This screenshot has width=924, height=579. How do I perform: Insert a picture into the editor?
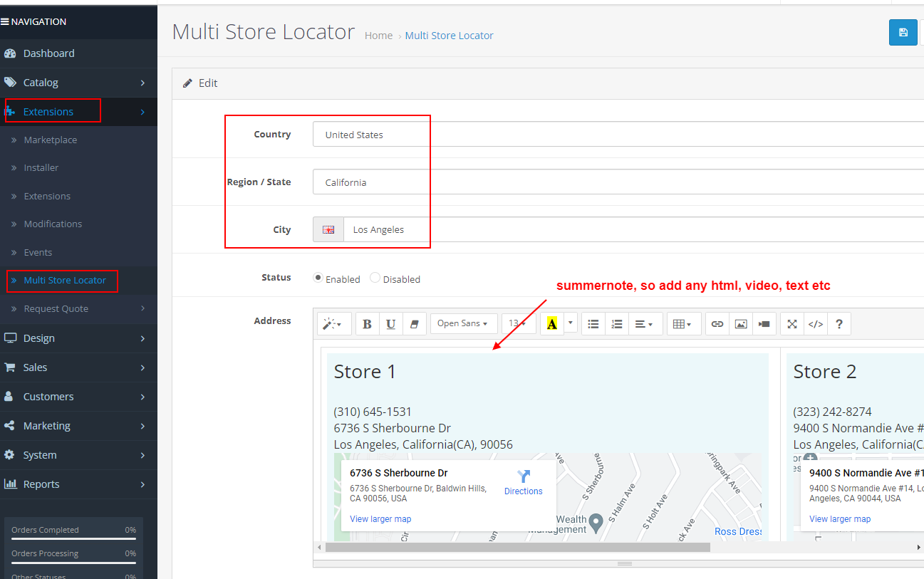tap(741, 323)
